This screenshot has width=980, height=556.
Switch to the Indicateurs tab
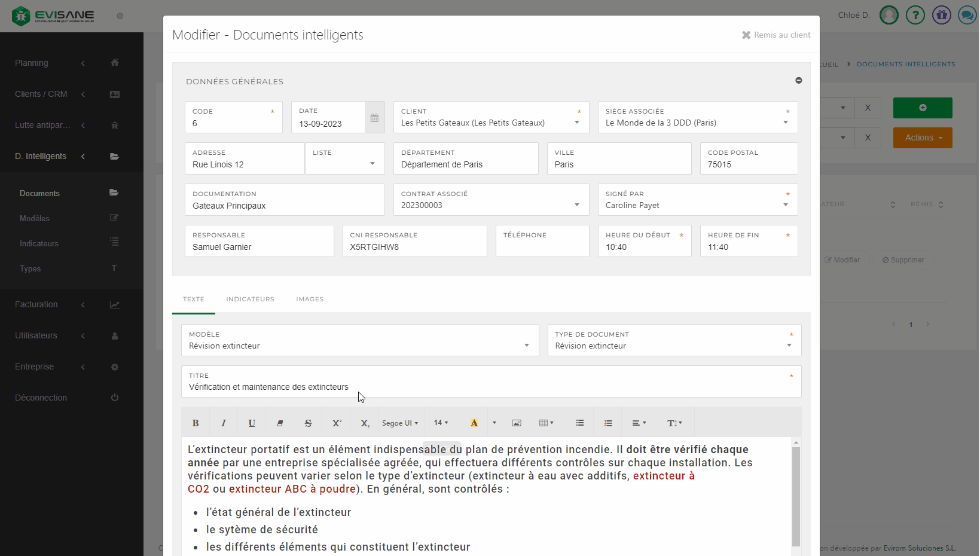tap(250, 299)
